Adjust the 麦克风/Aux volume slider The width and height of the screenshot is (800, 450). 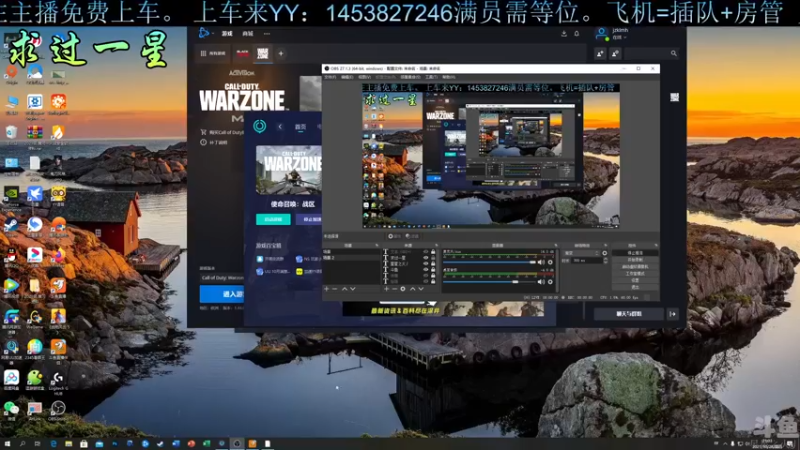click(490, 262)
